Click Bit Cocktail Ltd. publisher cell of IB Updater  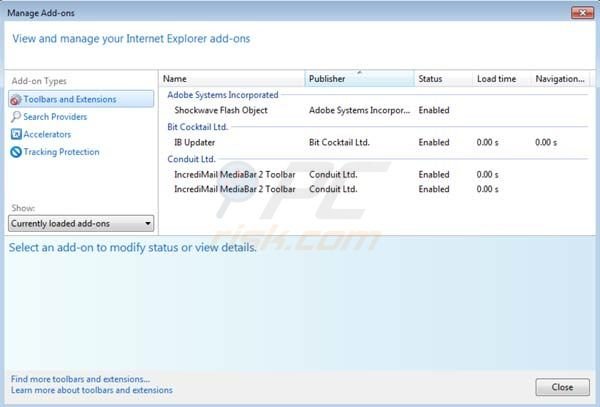click(339, 142)
